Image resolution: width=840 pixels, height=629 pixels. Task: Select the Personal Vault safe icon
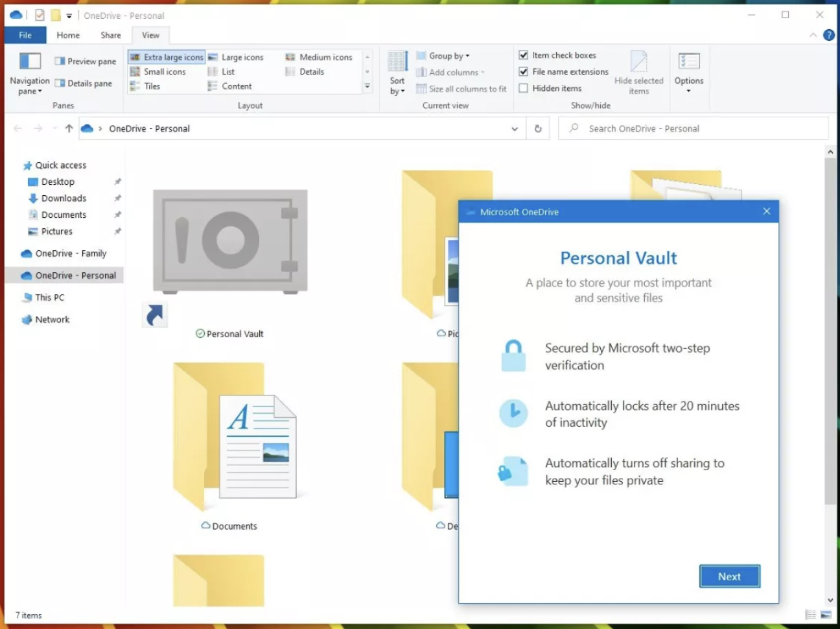[230, 241]
